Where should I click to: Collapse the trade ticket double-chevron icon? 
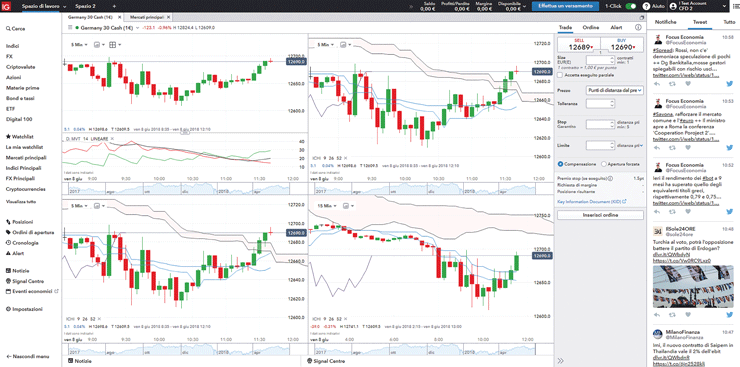pos(560,361)
